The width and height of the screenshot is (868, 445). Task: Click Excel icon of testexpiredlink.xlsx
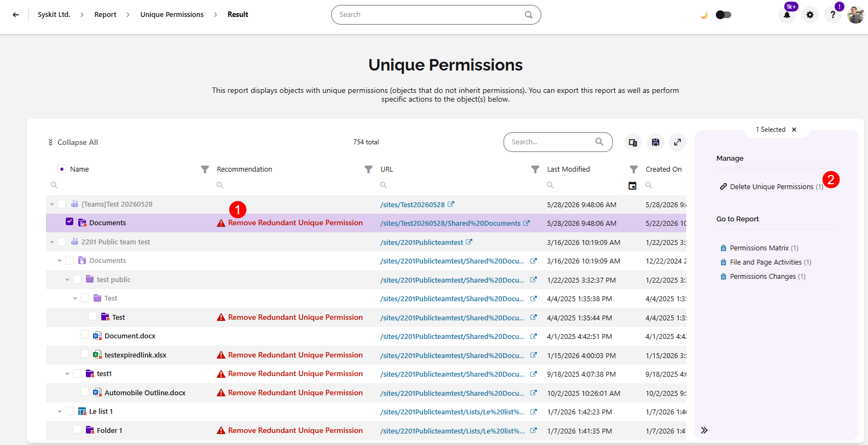[x=97, y=355]
